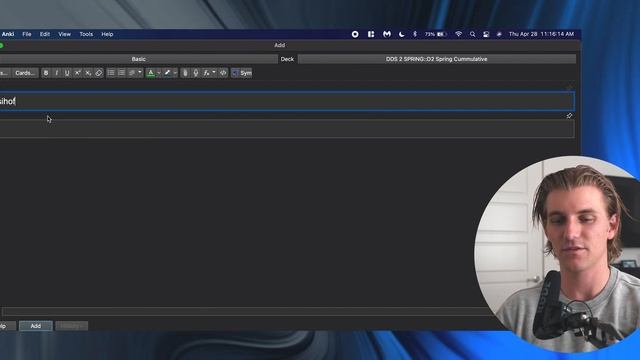Open the Tools menu
640x360 pixels.
[x=86, y=34]
